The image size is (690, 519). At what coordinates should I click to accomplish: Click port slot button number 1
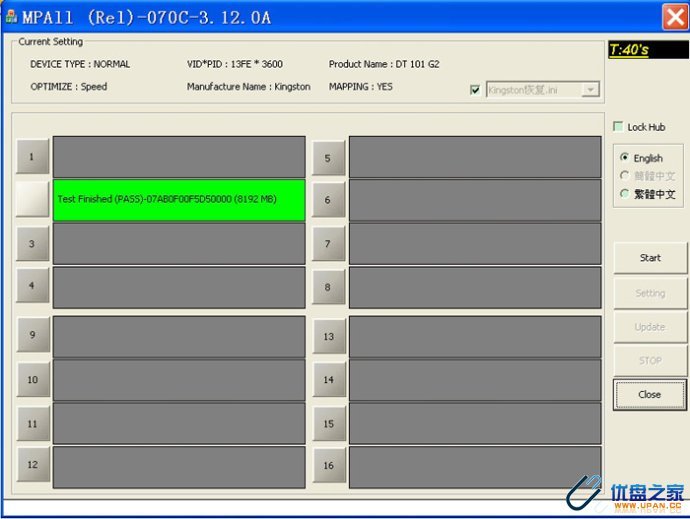click(x=32, y=156)
